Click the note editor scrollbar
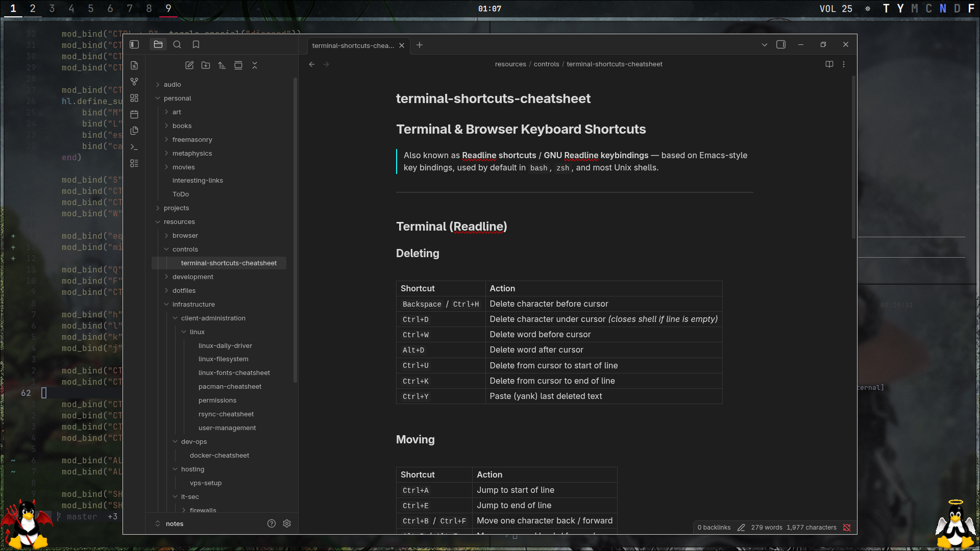 (x=853, y=157)
